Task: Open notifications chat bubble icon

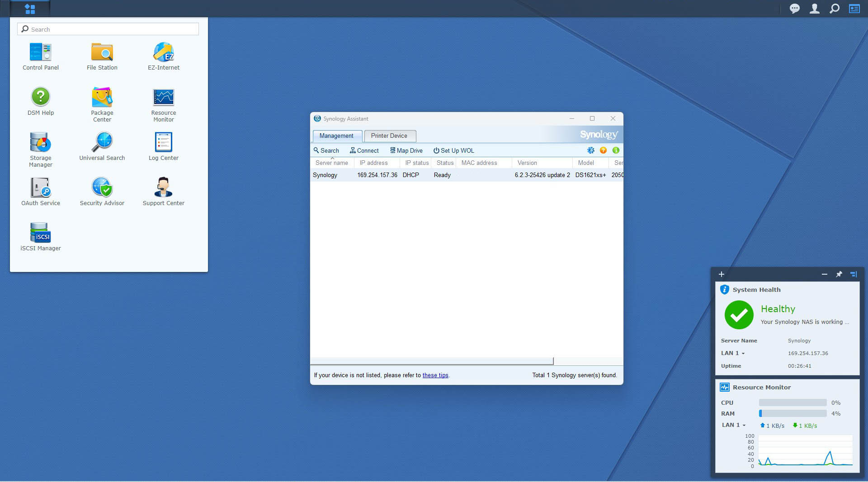Action: 794,9
